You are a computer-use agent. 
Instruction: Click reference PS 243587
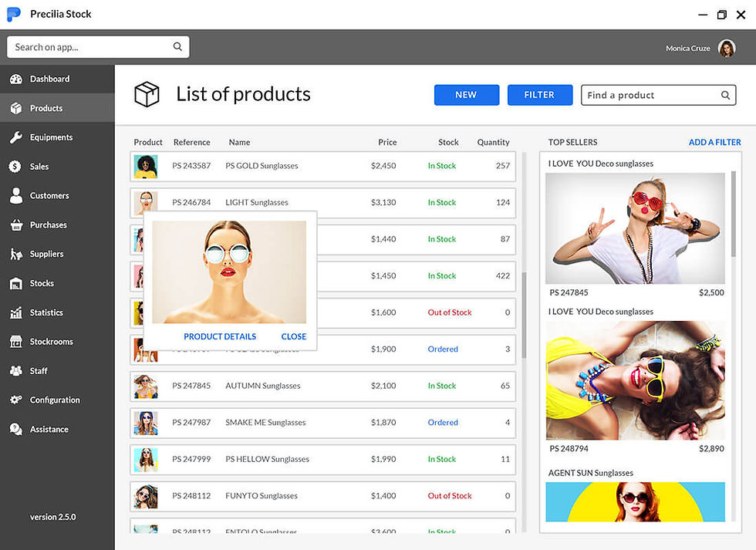tap(191, 166)
